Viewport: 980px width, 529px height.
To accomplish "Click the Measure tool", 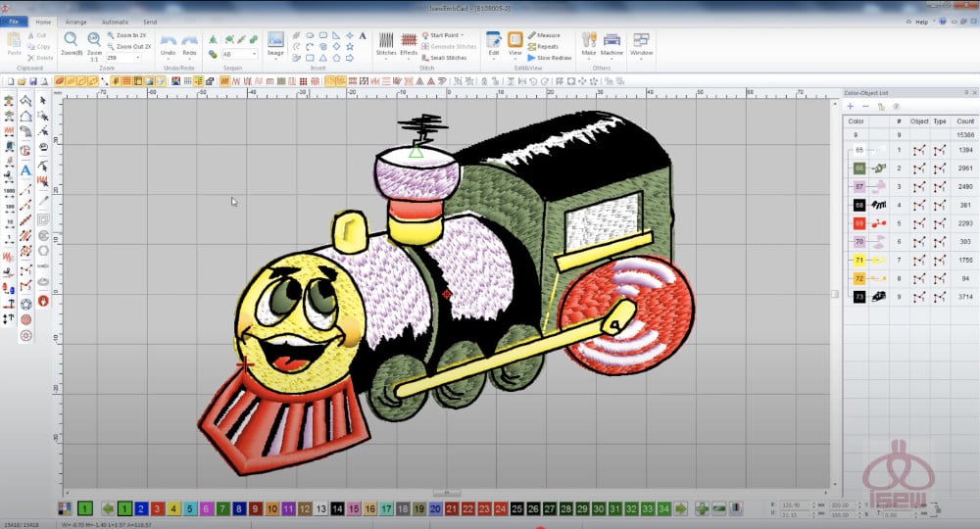I will [x=544, y=35].
